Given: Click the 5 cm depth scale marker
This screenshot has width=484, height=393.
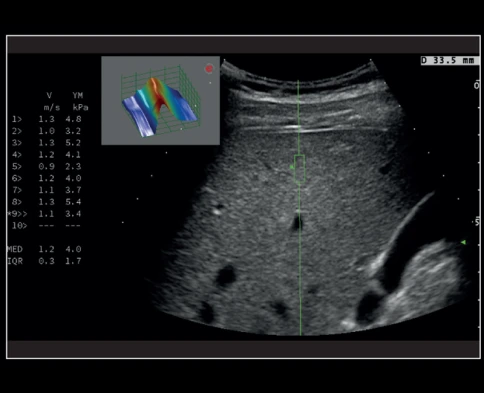Looking at the screenshot, I should (478, 222).
